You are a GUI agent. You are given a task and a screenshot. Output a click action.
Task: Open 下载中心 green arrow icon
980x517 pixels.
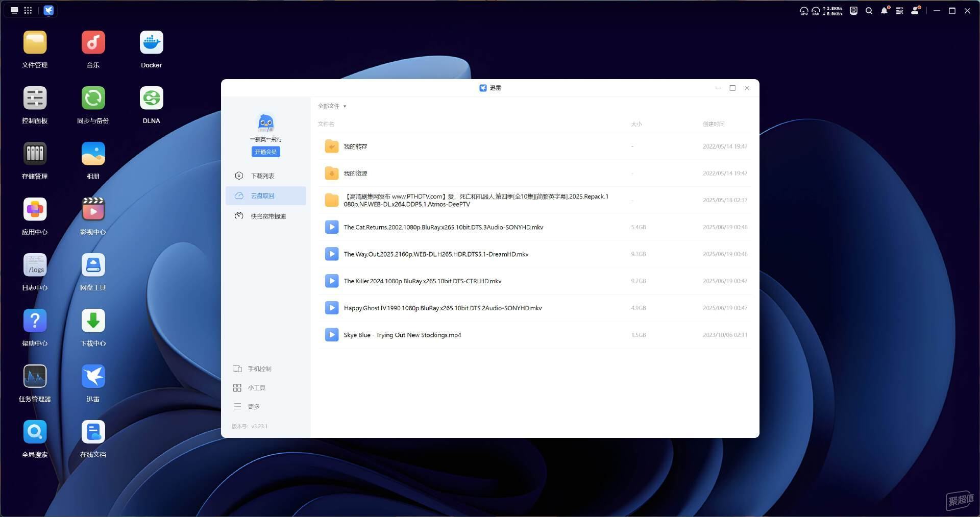(x=93, y=321)
